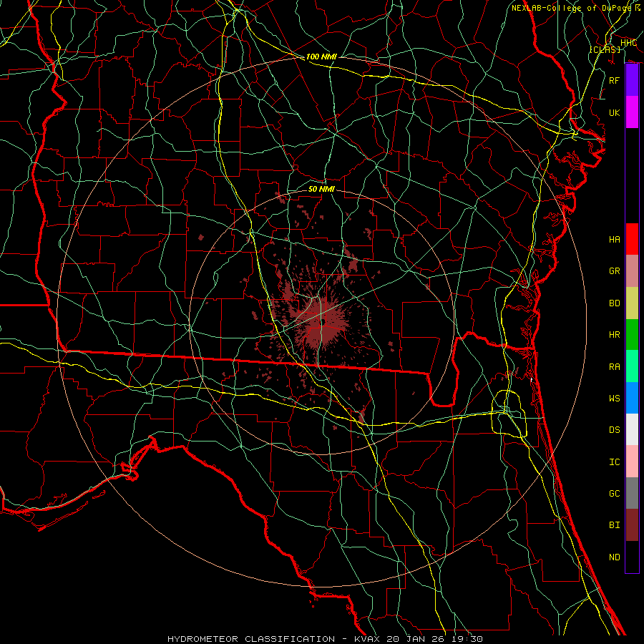Click the 'HHC' product code text
The image size is (644, 644).
coord(628,43)
